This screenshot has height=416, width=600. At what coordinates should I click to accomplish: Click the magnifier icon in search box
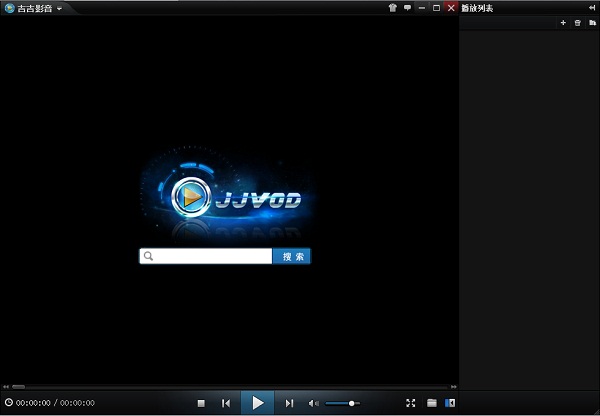[148, 256]
